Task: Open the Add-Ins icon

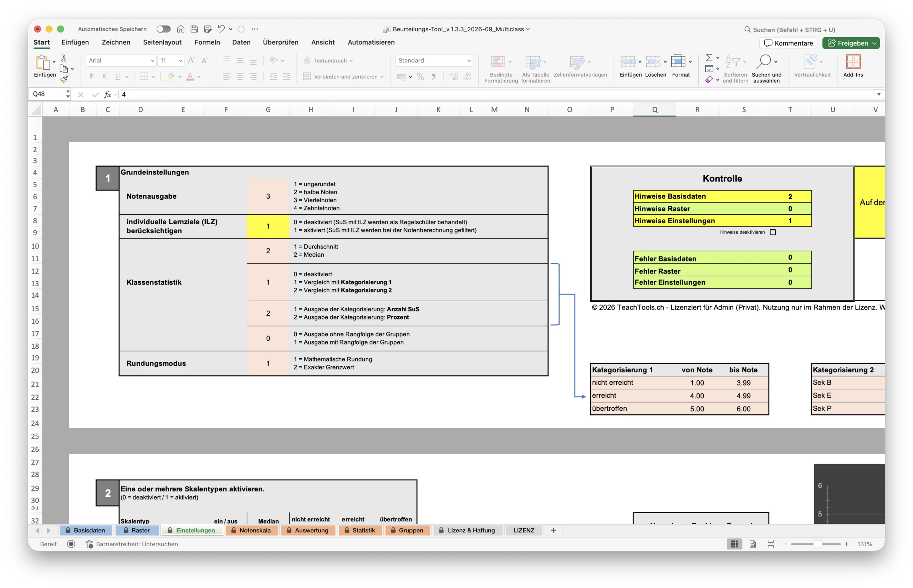Action: (x=853, y=61)
